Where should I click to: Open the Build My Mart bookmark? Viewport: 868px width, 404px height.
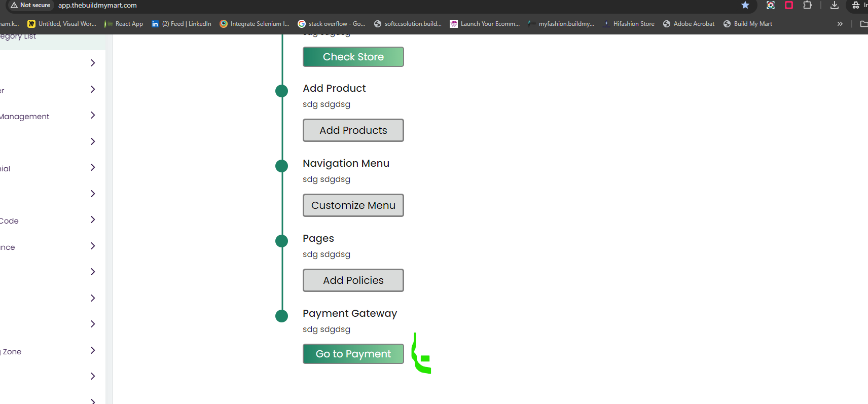click(x=748, y=24)
